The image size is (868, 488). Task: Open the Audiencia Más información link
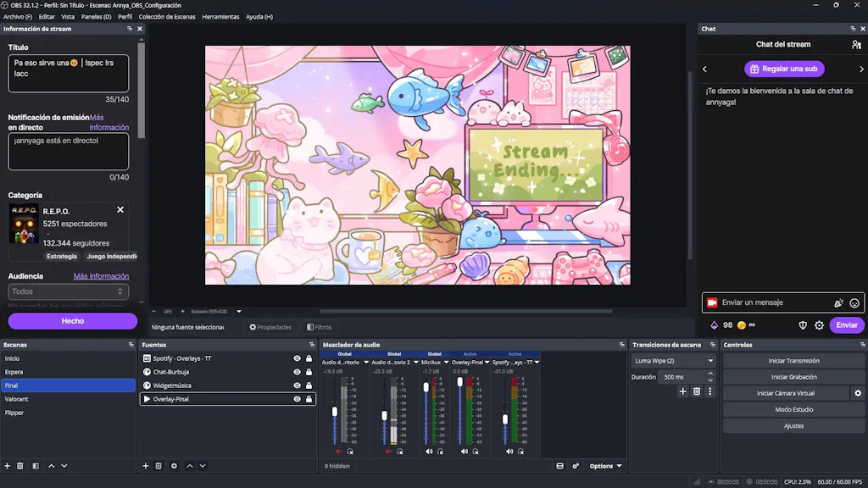click(102, 276)
